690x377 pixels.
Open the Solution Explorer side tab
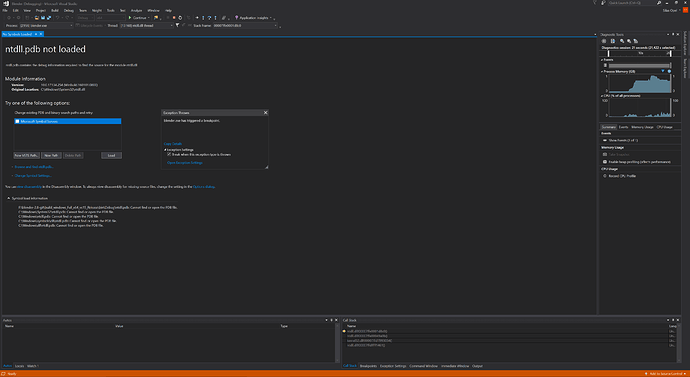click(685, 43)
